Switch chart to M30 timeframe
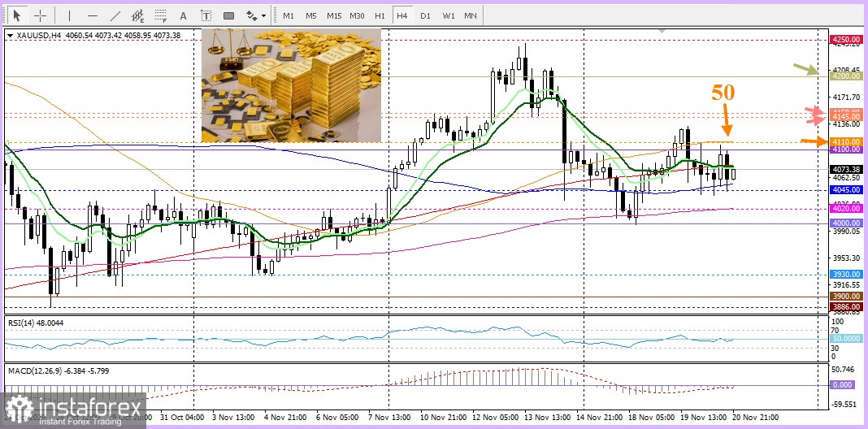Viewport: 868px width, 429px height. point(357,15)
